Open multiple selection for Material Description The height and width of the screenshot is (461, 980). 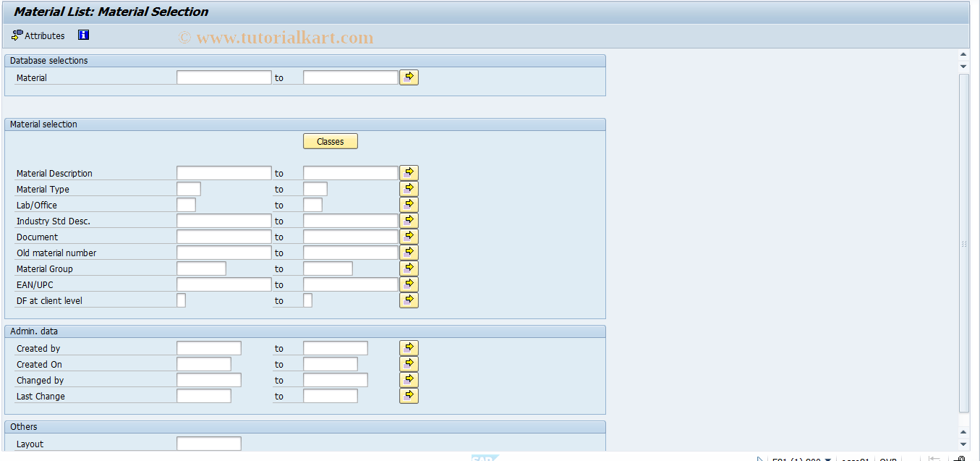(x=409, y=172)
